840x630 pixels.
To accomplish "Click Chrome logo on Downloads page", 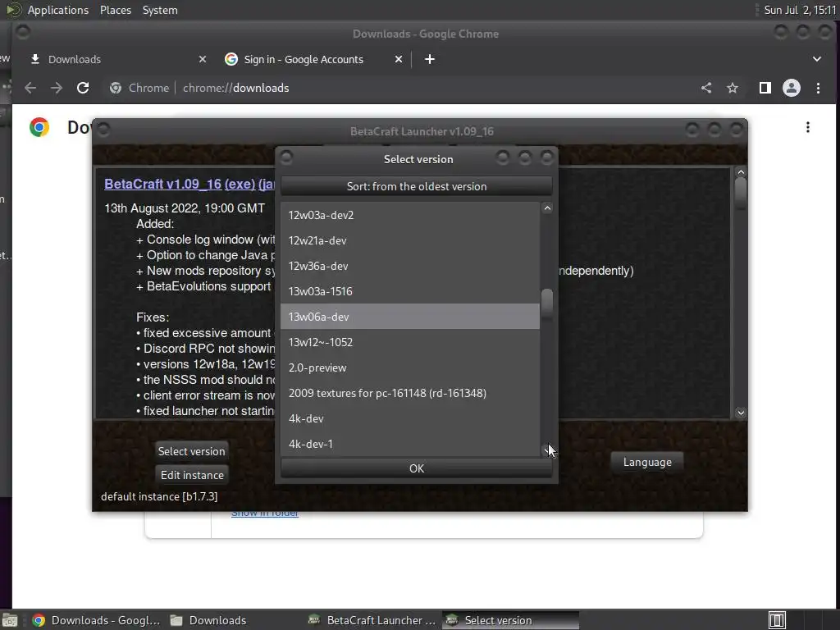I will 39,127.
